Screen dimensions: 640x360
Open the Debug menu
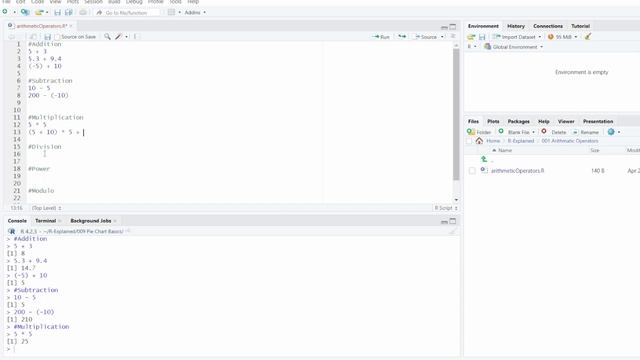coord(134,2)
